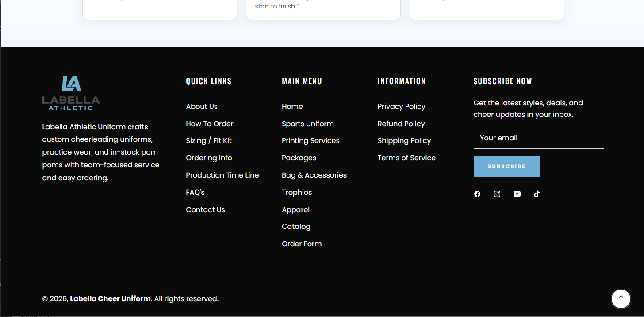Open the Terms of Service link
The width and height of the screenshot is (644, 317).
click(407, 158)
